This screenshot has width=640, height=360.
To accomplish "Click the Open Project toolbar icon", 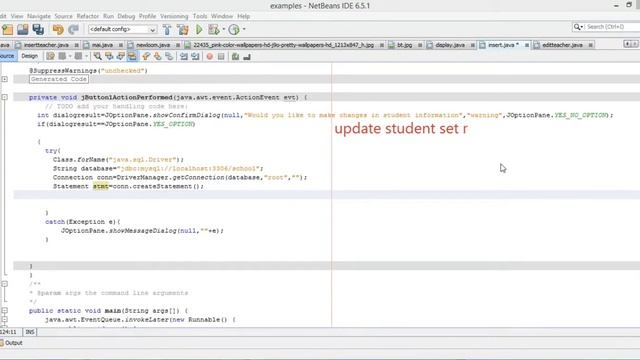I will click(x=22, y=29).
